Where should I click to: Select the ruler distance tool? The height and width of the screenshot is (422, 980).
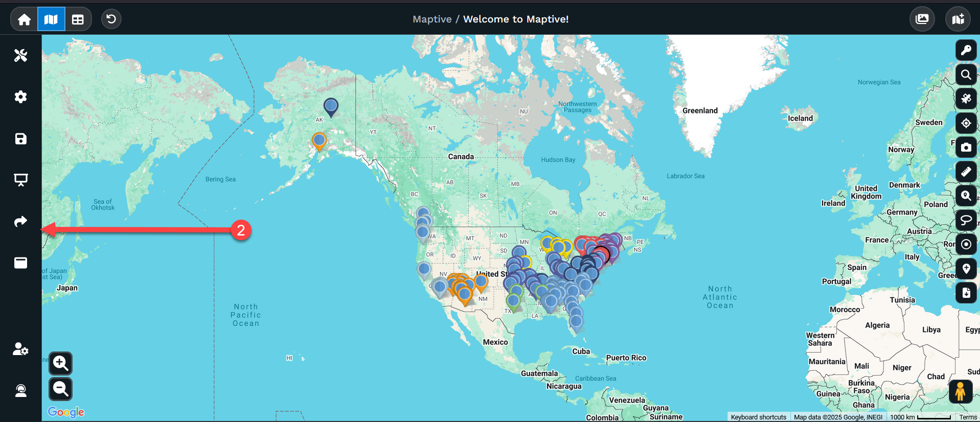966,172
